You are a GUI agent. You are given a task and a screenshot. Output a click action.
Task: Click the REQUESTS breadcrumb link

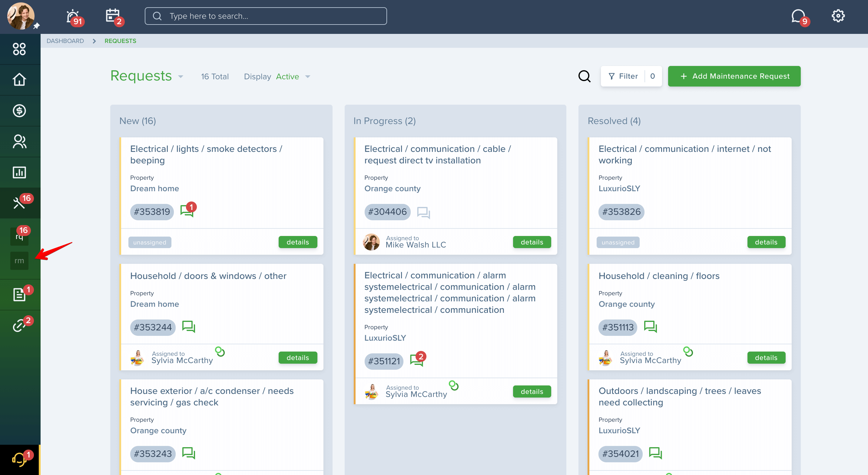tap(120, 41)
